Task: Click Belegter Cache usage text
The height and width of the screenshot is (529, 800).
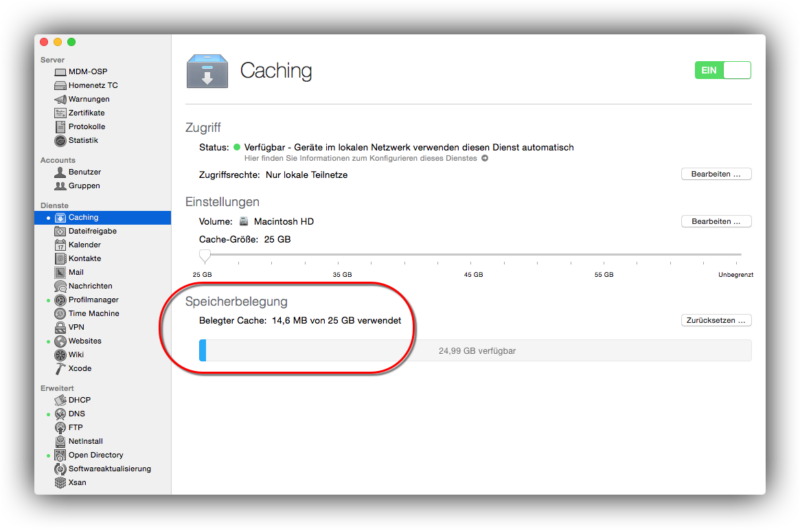Action: click(x=300, y=321)
